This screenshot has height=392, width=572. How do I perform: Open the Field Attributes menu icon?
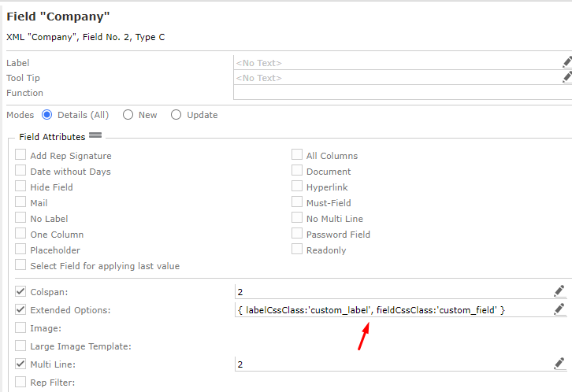95,136
